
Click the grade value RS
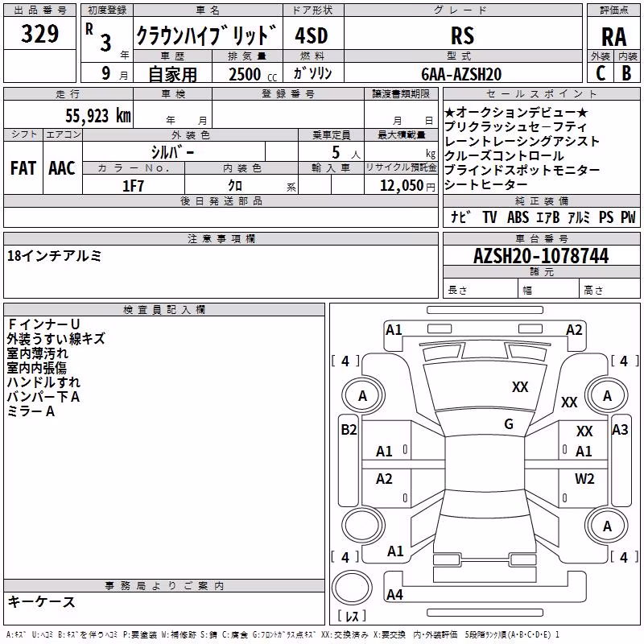click(x=462, y=35)
